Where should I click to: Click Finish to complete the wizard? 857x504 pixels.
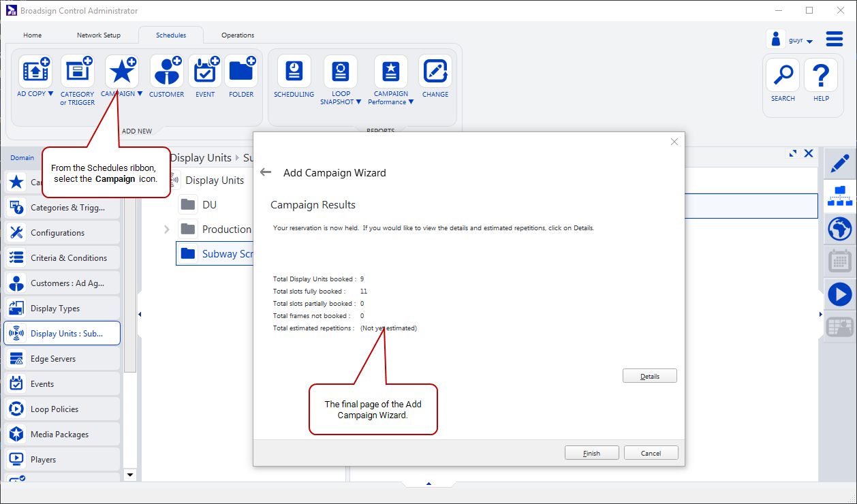(591, 453)
